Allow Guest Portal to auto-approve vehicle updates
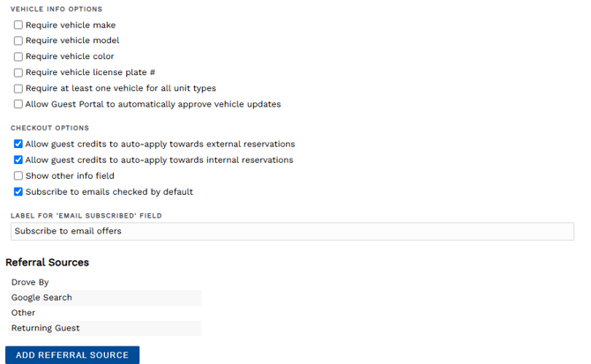The image size is (591, 364). [19, 104]
